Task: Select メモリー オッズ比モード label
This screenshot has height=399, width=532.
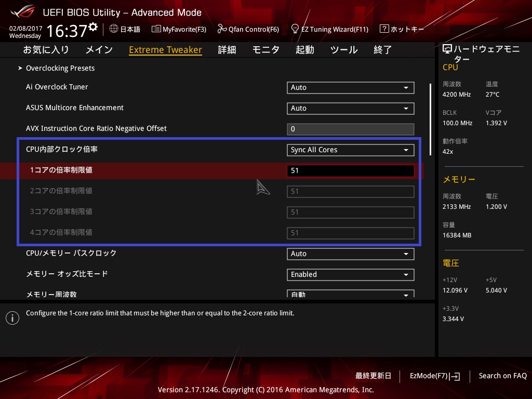Action: pyautogui.click(x=67, y=274)
